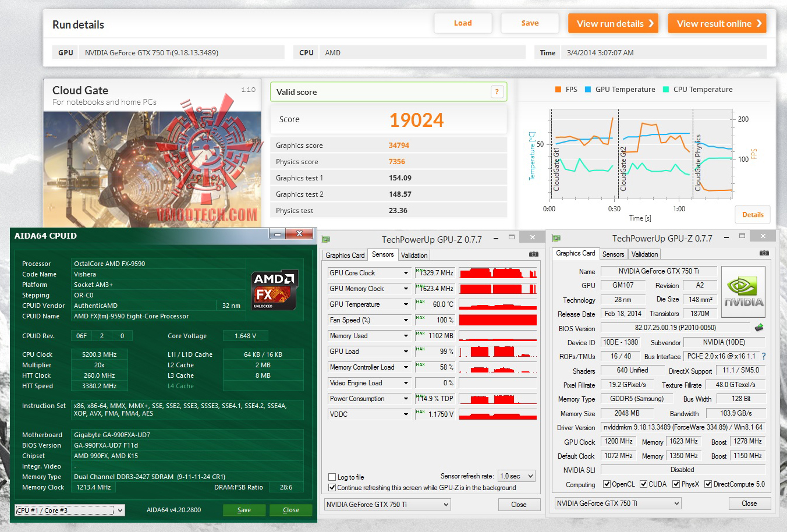
Task: Click the orange FPS legend swatch
Action: 558,90
